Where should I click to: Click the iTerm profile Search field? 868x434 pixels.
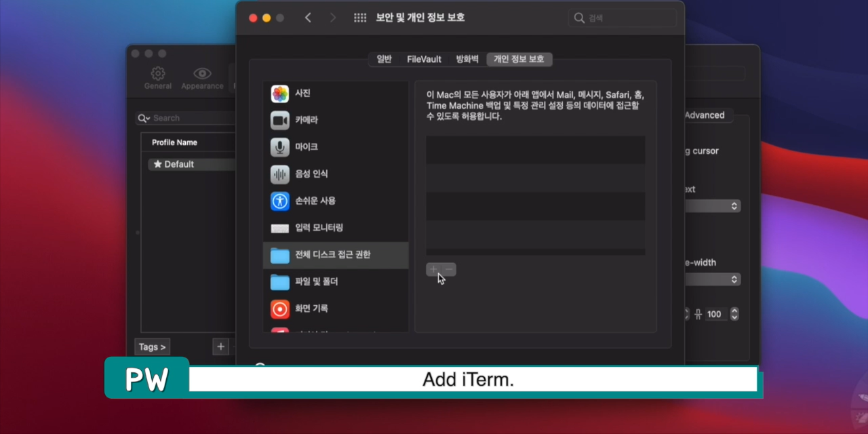(x=186, y=118)
